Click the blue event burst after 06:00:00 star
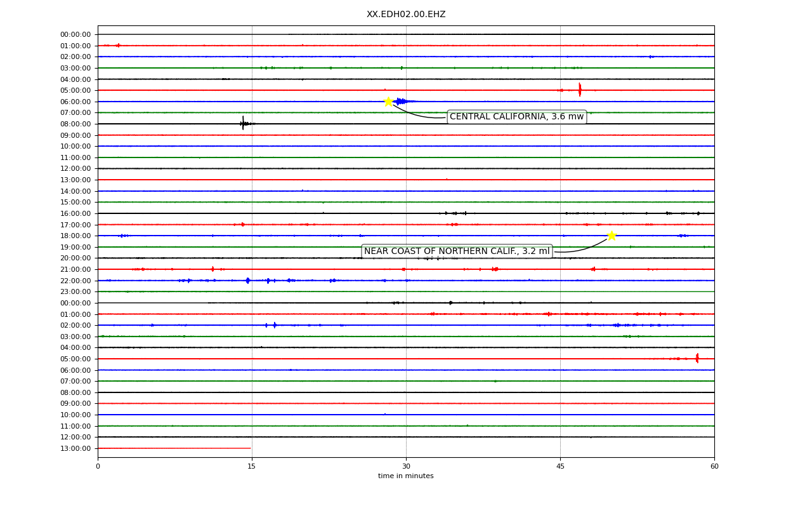Image resolution: width=812 pixels, height=508 pixels. point(403,101)
